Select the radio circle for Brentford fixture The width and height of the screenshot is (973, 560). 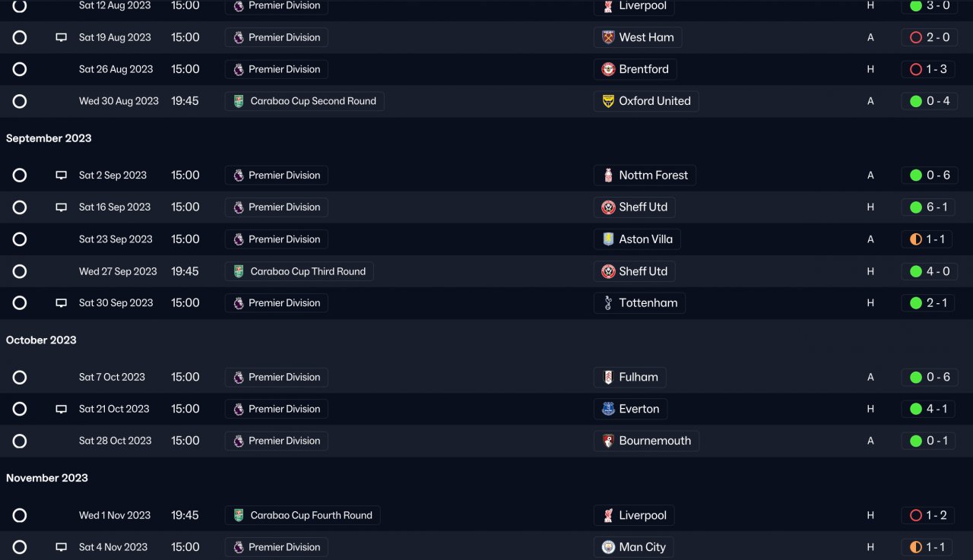20,69
